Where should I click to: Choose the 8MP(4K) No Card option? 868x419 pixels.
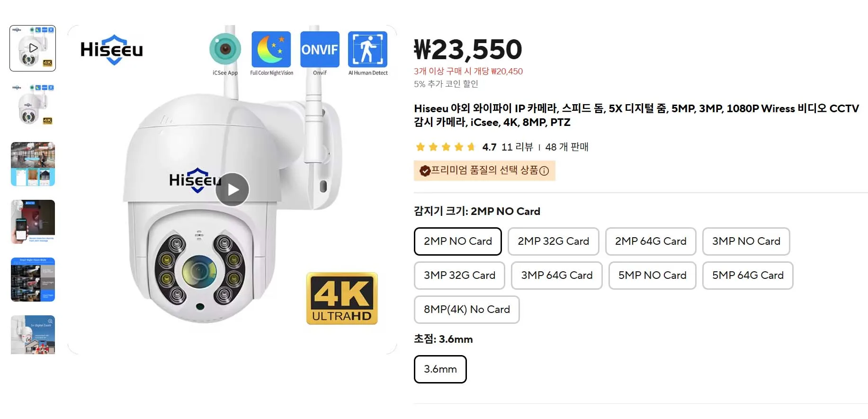click(x=466, y=310)
